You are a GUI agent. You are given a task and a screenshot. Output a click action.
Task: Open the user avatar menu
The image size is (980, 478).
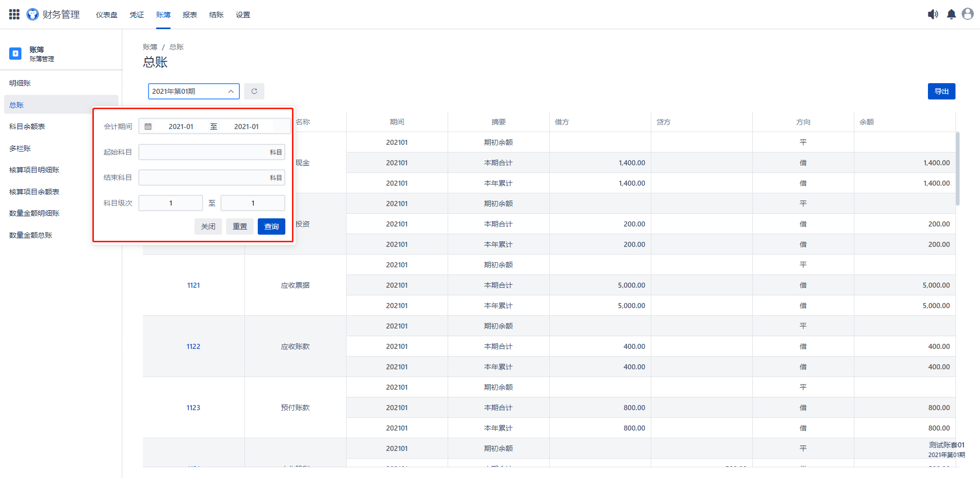point(967,14)
